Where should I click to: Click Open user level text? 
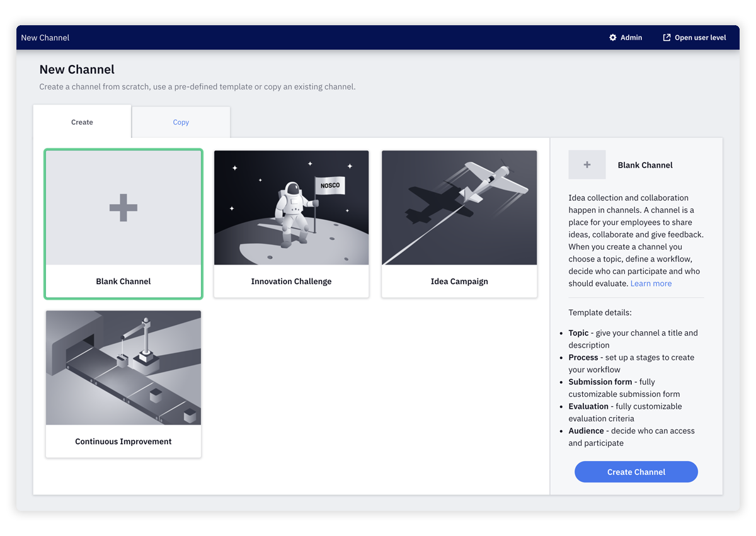click(700, 38)
